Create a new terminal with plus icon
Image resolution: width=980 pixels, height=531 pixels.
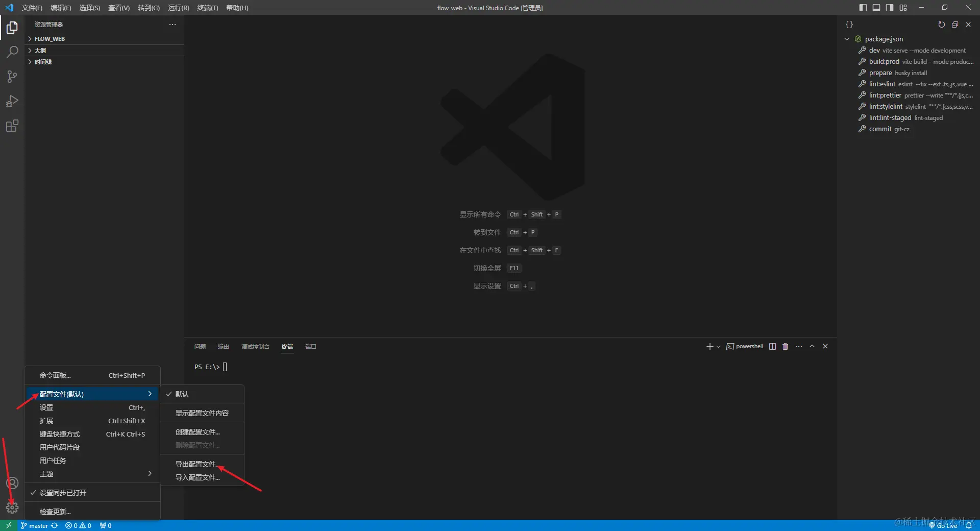(x=709, y=347)
